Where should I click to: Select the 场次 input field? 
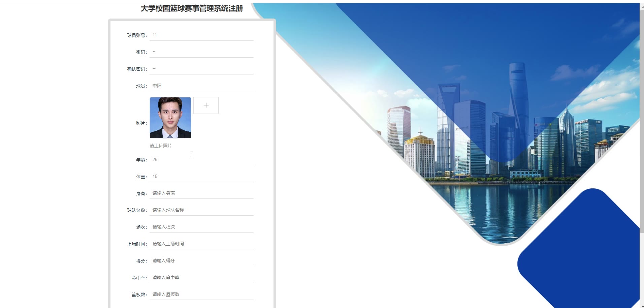(201, 227)
